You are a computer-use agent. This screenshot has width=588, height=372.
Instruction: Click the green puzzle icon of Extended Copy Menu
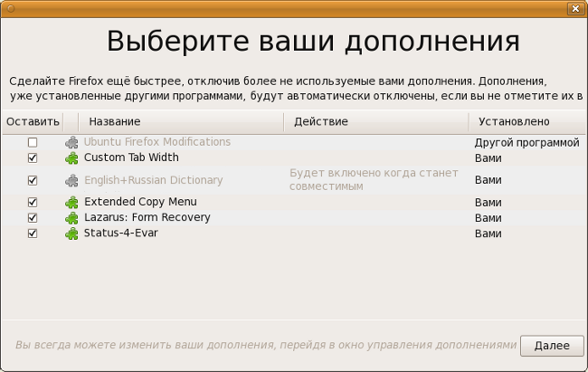tap(71, 203)
